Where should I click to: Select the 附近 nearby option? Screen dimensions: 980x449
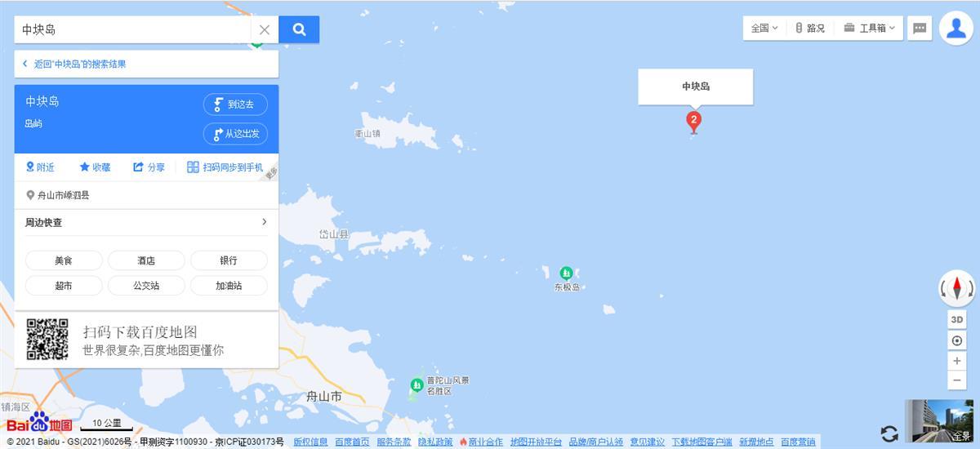[x=40, y=167]
